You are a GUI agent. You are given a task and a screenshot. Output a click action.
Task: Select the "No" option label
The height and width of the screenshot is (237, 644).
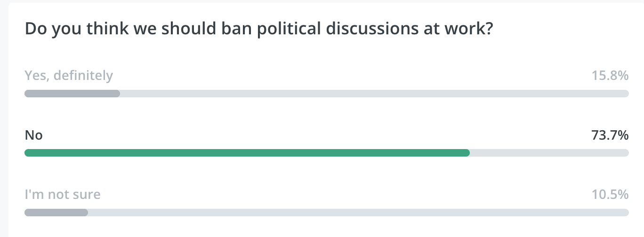[33, 135]
